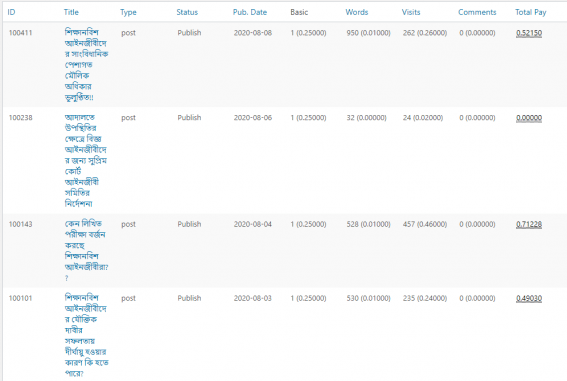Select words value 950 (0.01000)

[368, 33]
